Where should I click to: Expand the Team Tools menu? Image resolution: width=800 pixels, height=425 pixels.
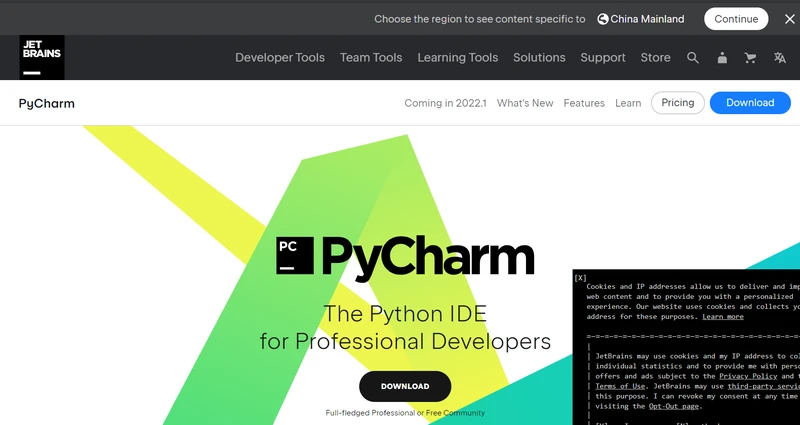371,58
